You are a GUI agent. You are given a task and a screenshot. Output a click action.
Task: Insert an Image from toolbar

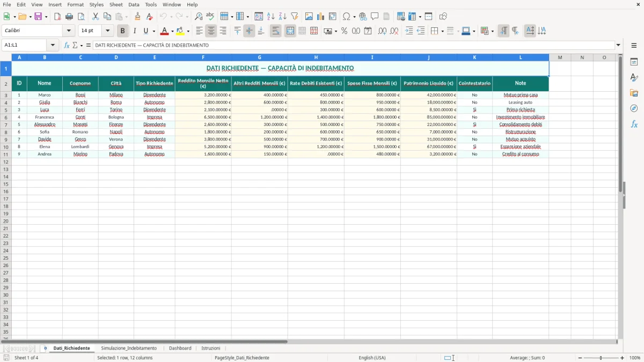pos(309,17)
